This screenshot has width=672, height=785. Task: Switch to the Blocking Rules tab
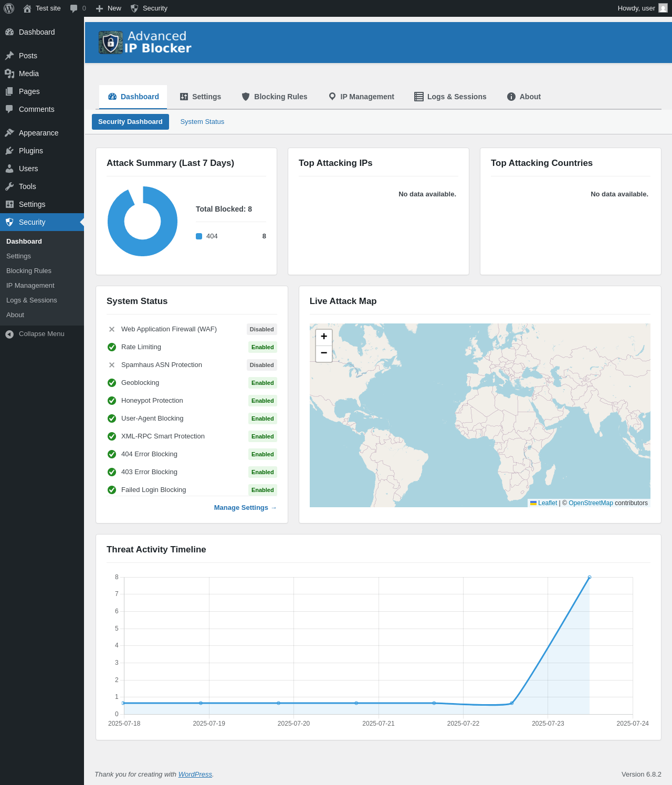click(275, 97)
